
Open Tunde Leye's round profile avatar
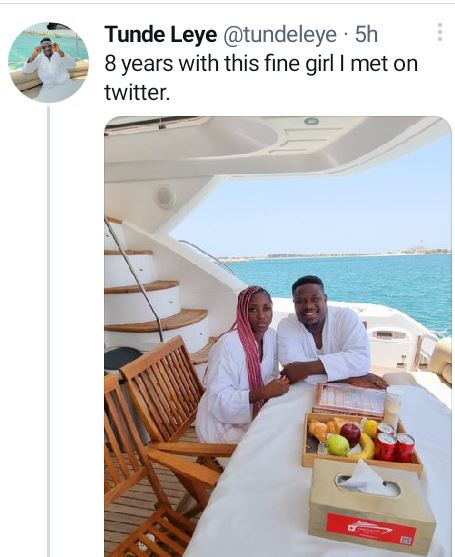(48, 63)
